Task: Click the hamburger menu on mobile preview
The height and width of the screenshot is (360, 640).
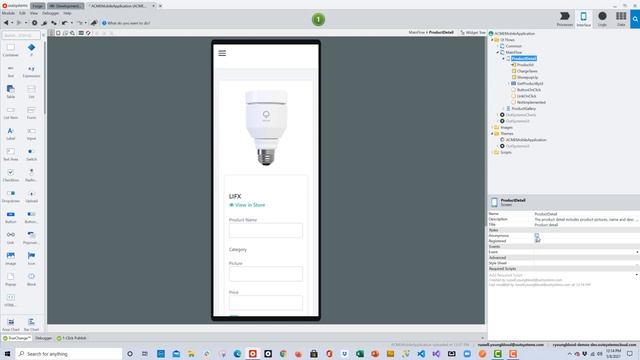Action: [x=222, y=53]
